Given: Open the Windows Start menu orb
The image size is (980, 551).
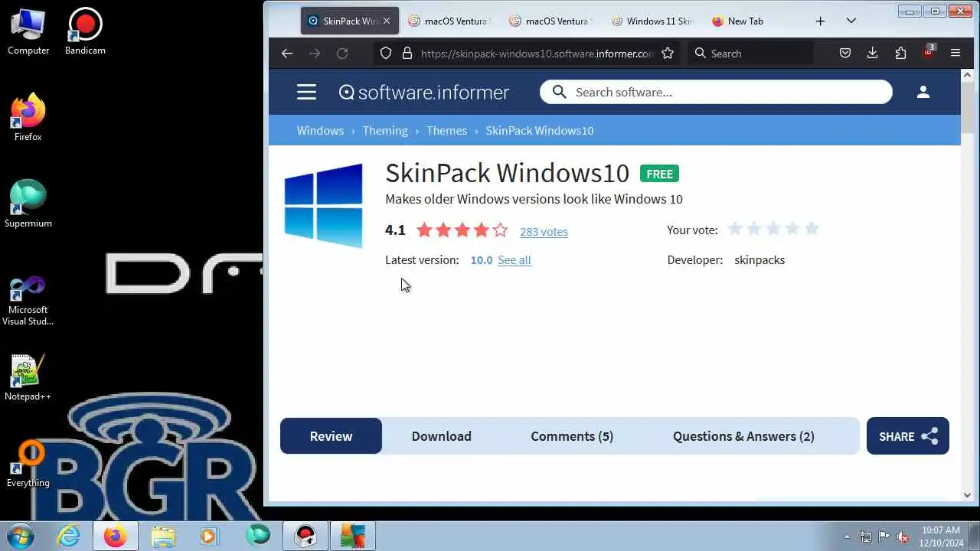Looking at the screenshot, I should (x=18, y=536).
